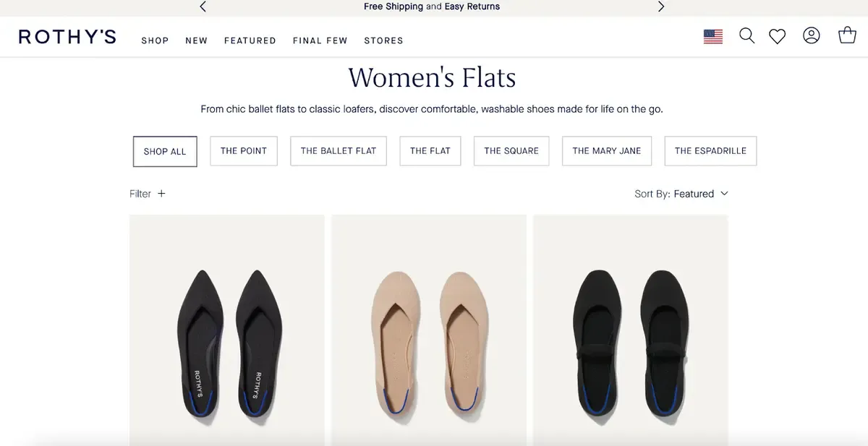This screenshot has height=446, width=868.
Task: Select THE MARY JANE filter
Action: [607, 151]
